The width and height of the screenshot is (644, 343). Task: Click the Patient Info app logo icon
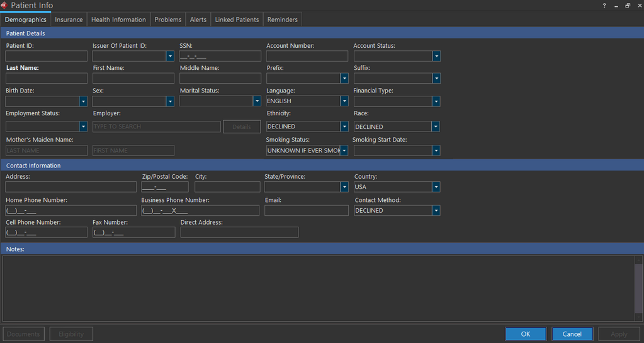(4, 6)
